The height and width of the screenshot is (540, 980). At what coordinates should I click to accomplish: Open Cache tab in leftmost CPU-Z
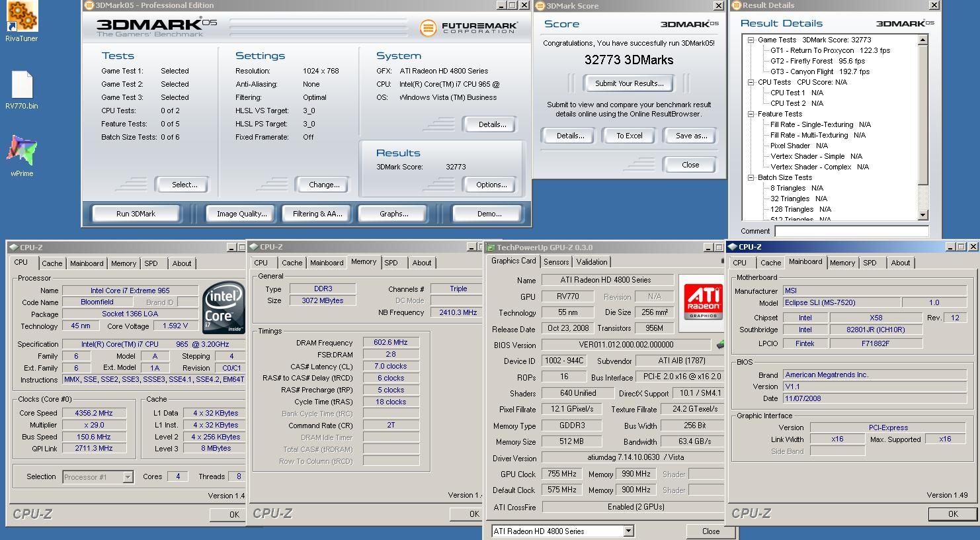point(52,263)
